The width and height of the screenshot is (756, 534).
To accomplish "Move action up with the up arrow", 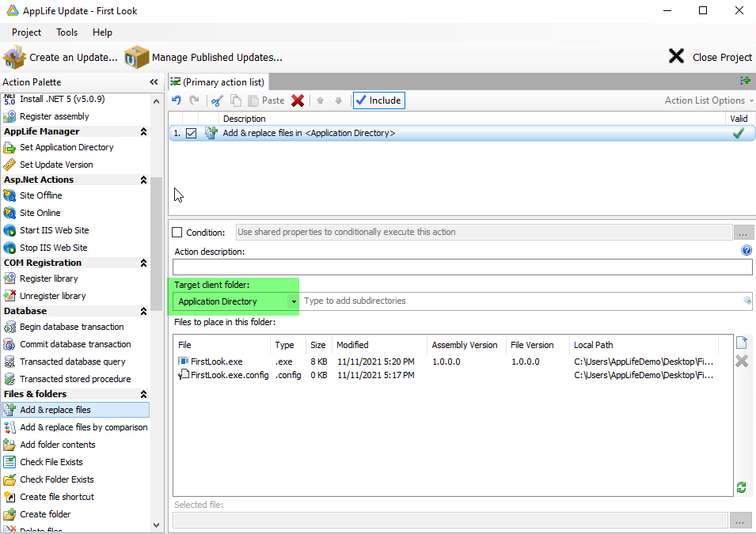I will point(320,100).
